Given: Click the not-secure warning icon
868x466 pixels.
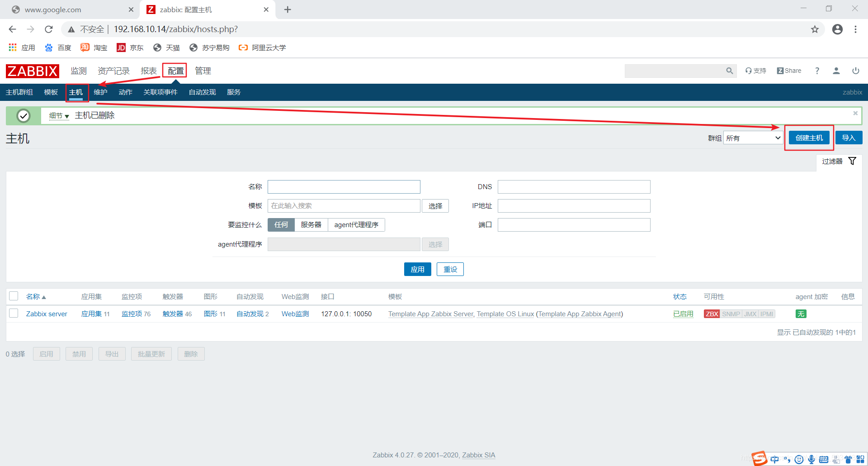Looking at the screenshot, I should [71, 29].
